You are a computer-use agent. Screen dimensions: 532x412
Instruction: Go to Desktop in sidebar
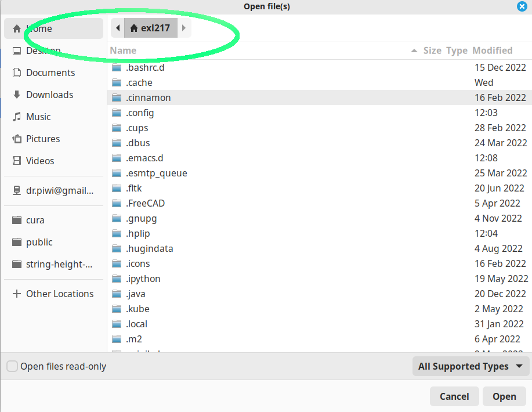tap(53, 50)
